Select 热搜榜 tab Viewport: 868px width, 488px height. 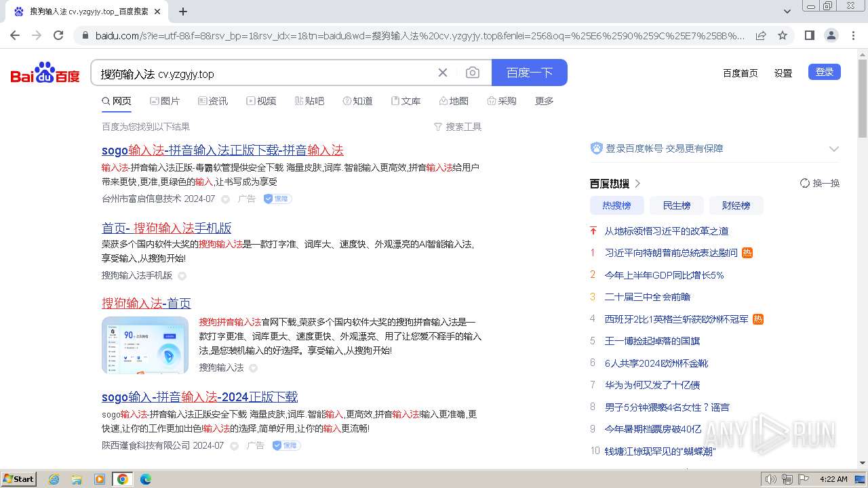point(616,205)
